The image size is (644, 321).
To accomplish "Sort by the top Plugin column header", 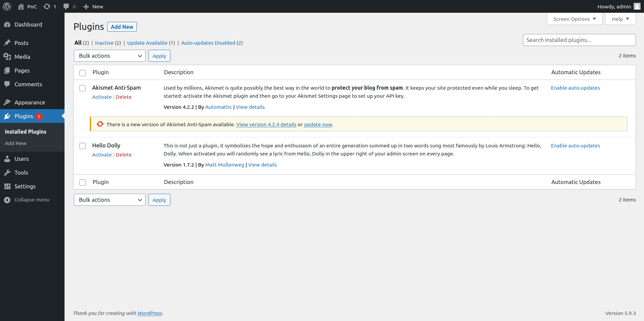I will click(100, 72).
